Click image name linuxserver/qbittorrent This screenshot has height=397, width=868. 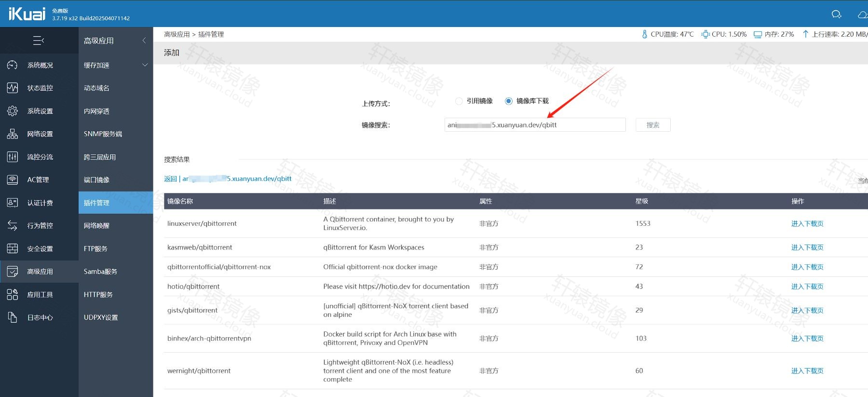click(202, 223)
